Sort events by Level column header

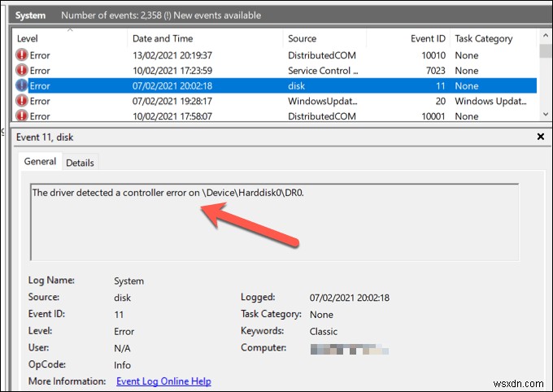pyautogui.click(x=69, y=38)
